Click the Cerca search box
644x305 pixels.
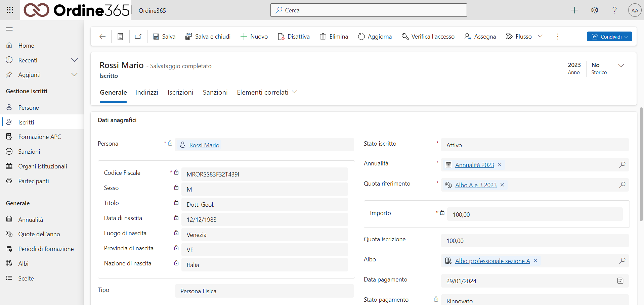pos(368,10)
